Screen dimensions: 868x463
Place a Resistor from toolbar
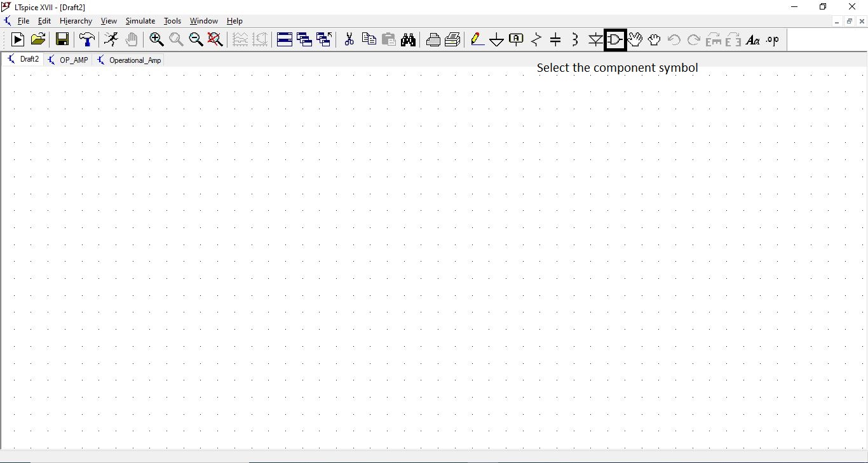[x=536, y=40]
